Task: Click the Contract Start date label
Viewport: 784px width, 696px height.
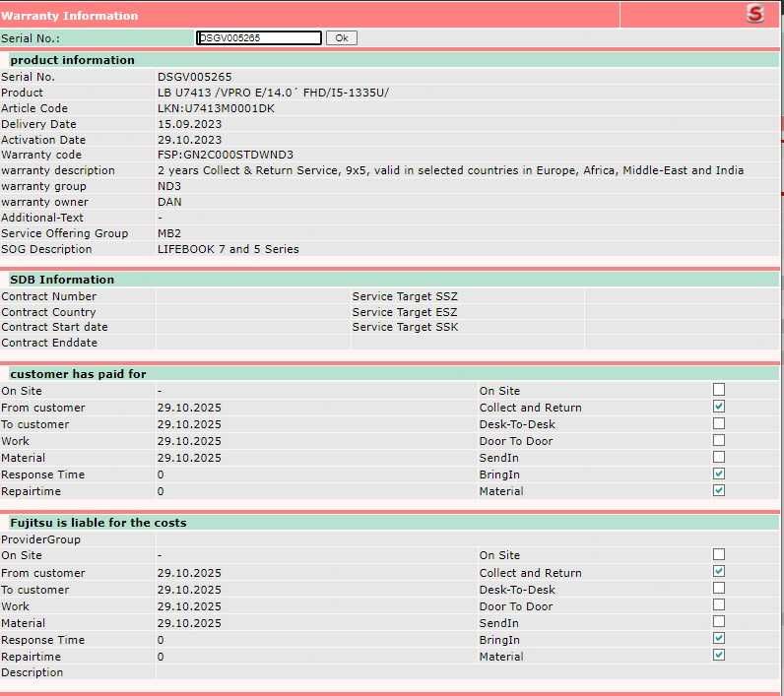Action: [x=54, y=327]
